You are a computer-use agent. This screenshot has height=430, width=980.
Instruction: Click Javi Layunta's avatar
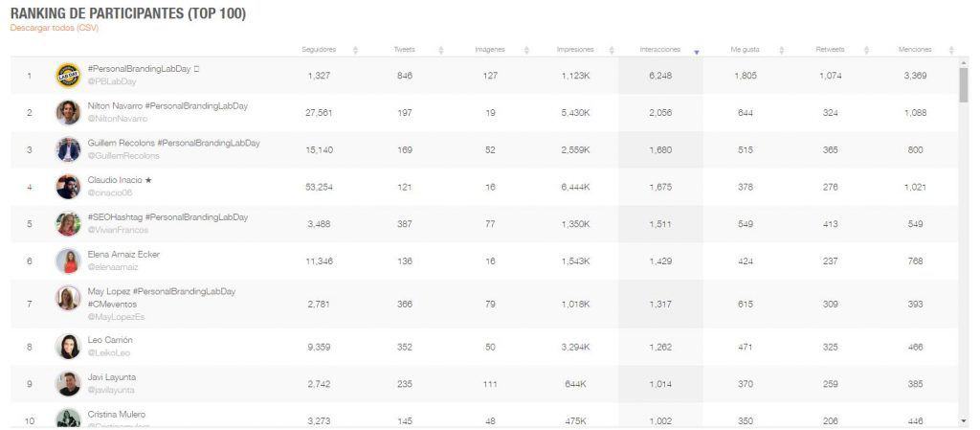[x=68, y=384]
